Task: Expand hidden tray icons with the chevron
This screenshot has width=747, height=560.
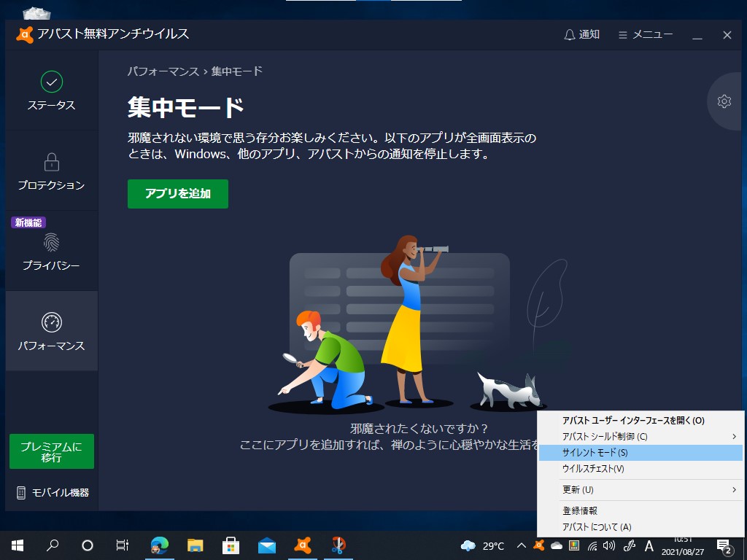Action: [521, 545]
